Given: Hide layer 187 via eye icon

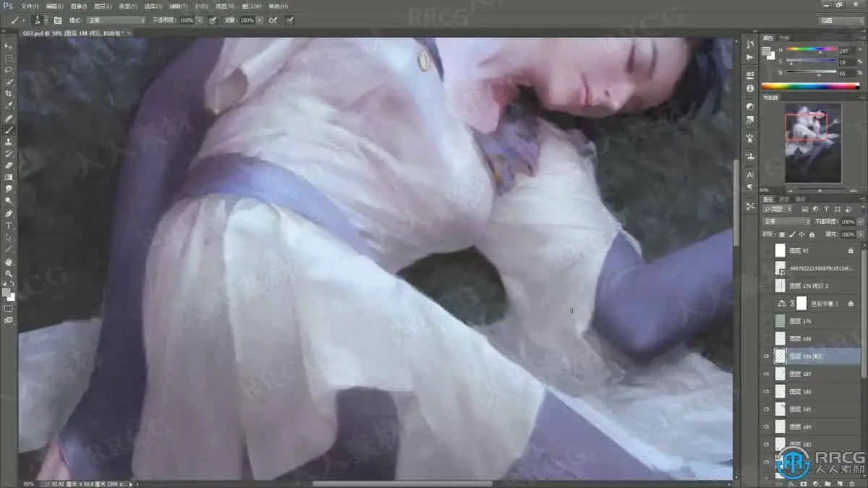Looking at the screenshot, I should coord(767,374).
